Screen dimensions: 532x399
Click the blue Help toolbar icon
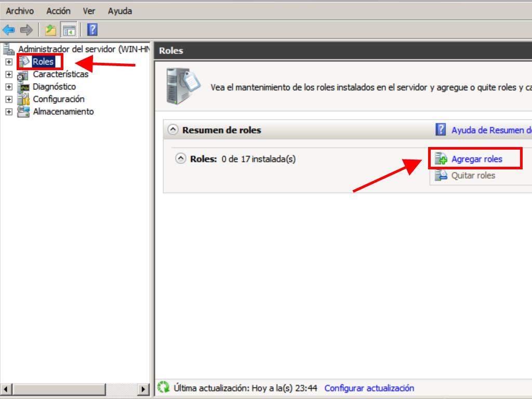pyautogui.click(x=92, y=30)
